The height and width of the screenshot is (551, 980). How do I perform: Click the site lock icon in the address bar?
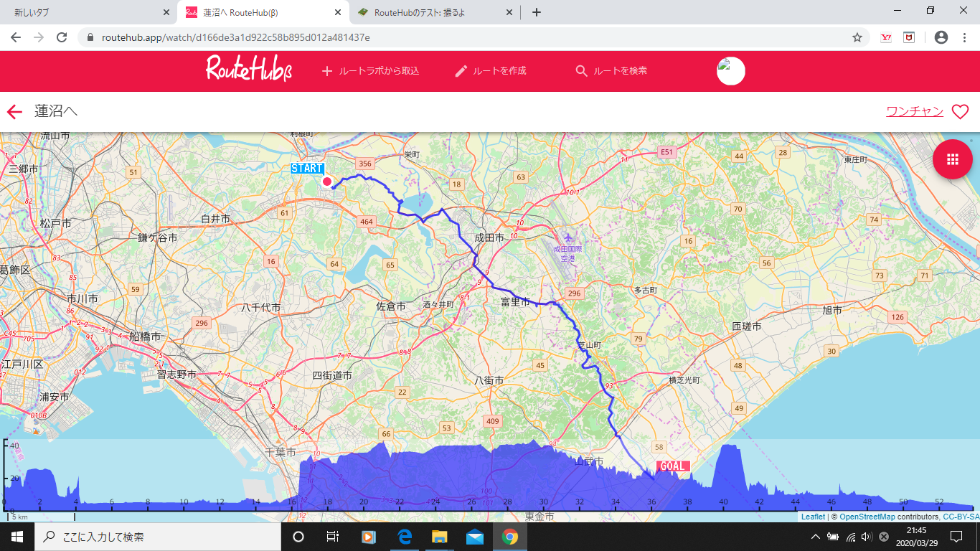(90, 37)
